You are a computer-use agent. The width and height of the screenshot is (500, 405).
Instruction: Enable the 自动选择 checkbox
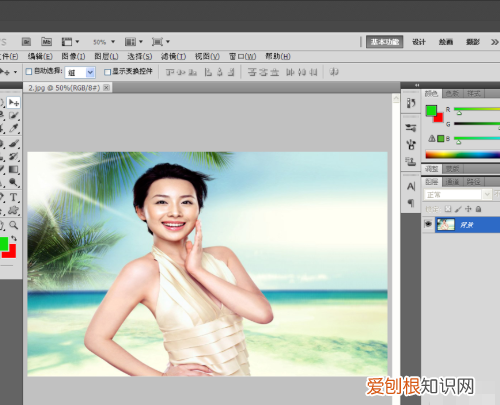tap(29, 71)
